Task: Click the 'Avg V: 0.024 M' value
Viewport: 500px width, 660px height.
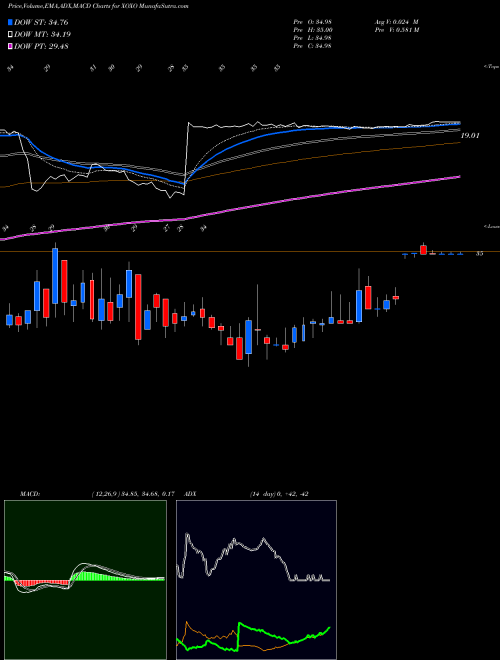Action: click(396, 22)
